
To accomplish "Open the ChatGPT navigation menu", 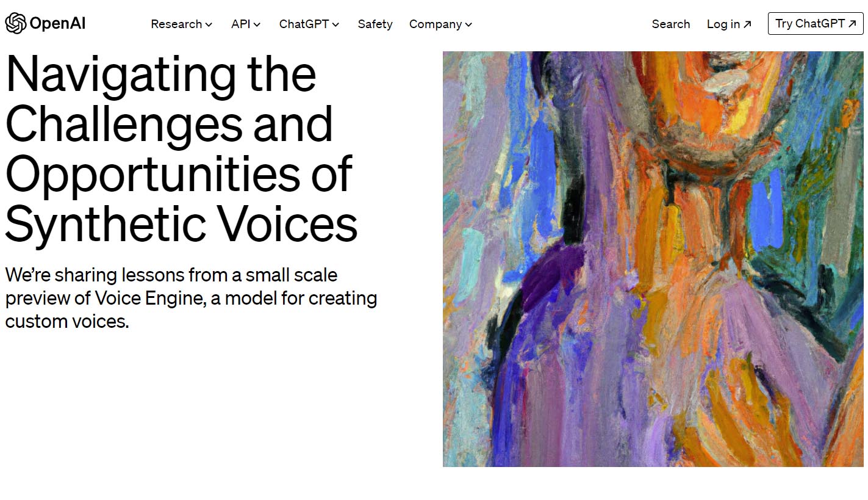I will point(304,24).
